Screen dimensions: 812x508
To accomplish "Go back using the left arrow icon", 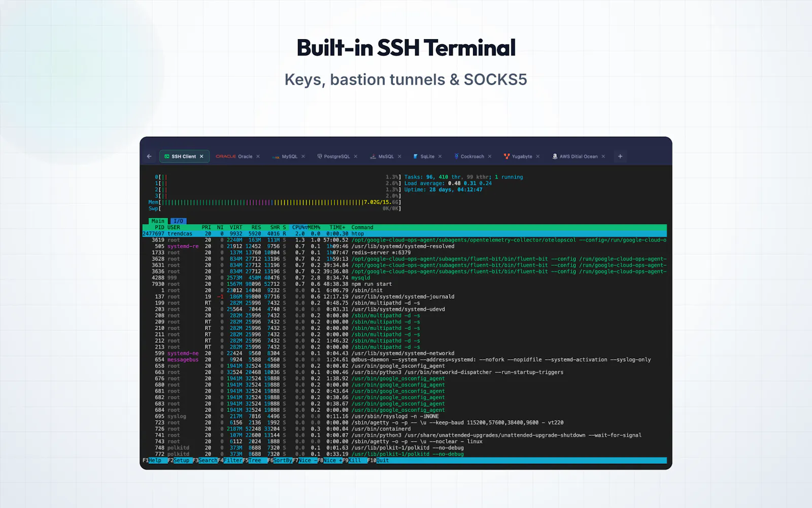I will (149, 156).
